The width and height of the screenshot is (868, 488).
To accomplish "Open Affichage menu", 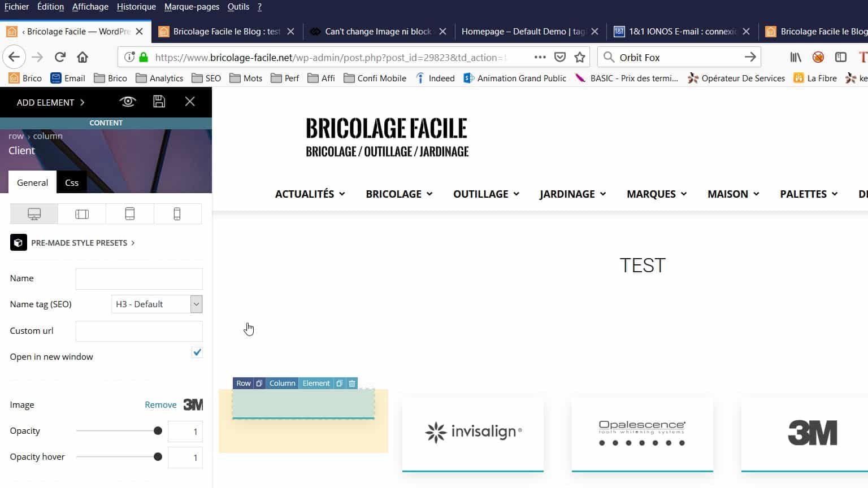I will pos(90,7).
